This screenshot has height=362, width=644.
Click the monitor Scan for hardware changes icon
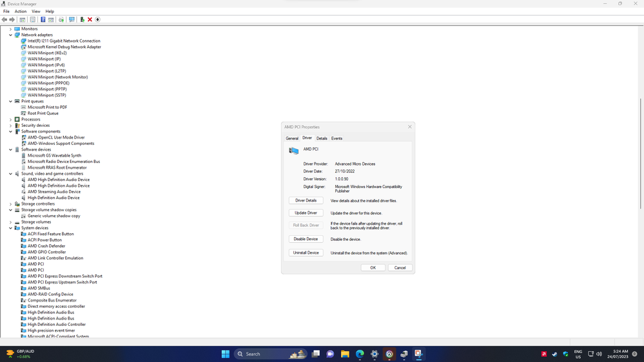point(72,20)
